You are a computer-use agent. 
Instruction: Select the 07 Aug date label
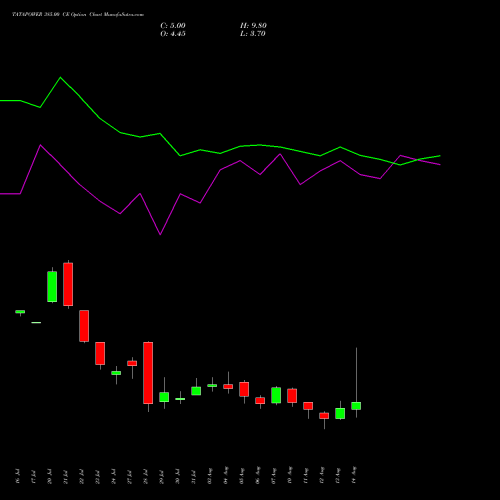click(274, 475)
